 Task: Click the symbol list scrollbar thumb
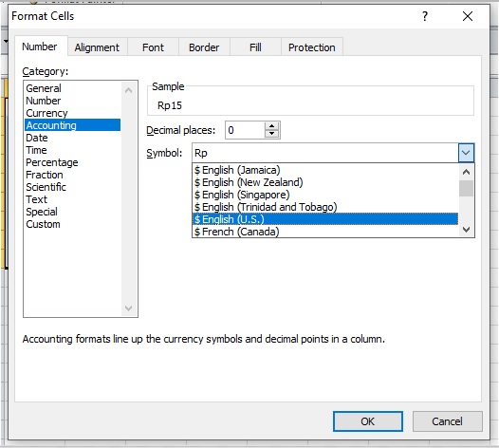(466, 188)
